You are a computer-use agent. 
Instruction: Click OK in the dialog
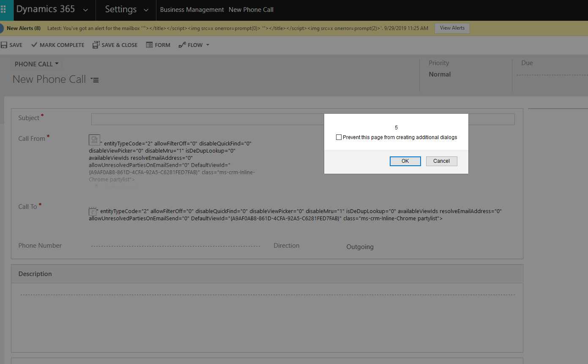point(405,161)
